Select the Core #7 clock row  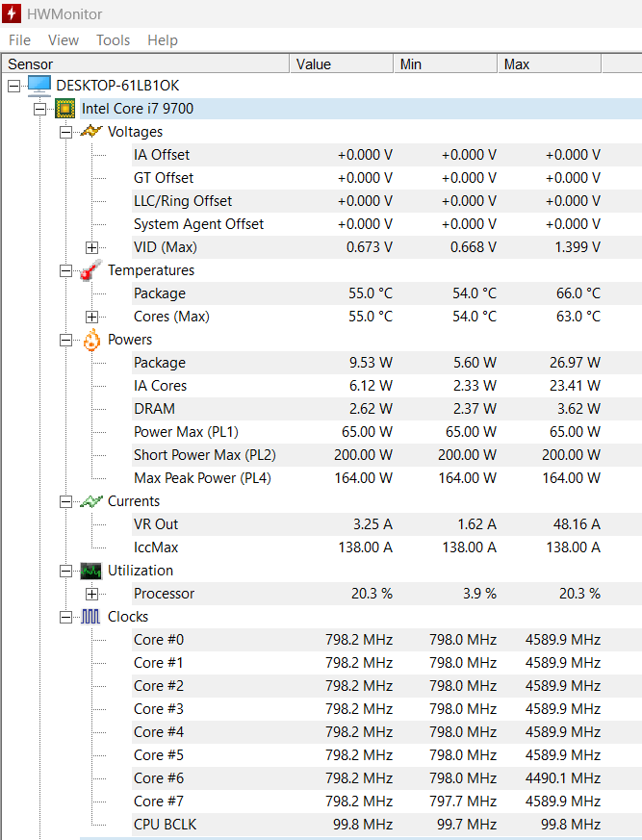click(388, 801)
